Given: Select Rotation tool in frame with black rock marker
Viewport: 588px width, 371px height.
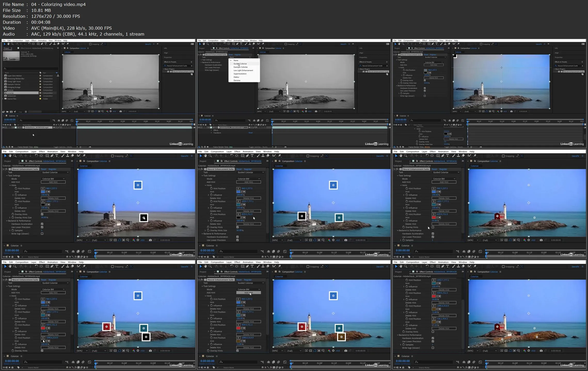Looking at the screenshot, I should point(36,266).
